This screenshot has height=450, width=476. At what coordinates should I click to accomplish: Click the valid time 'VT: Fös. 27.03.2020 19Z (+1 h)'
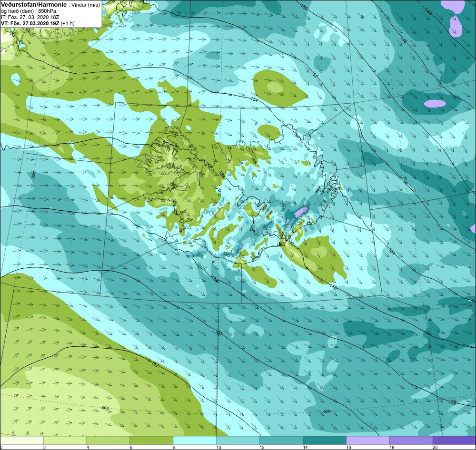(x=38, y=23)
